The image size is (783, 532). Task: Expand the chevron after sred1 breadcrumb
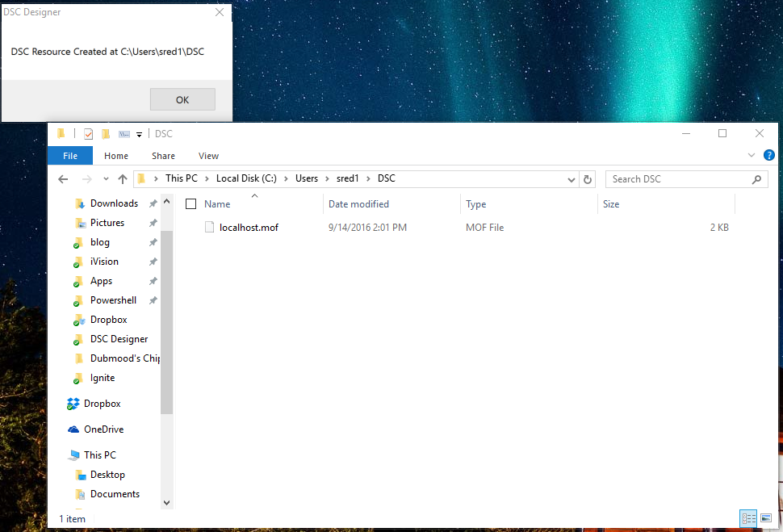368,179
